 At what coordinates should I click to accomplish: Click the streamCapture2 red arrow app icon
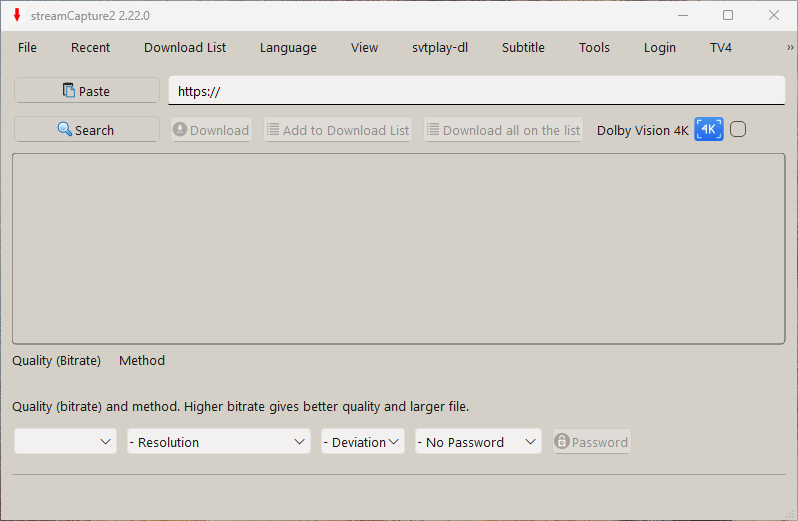(x=17, y=15)
